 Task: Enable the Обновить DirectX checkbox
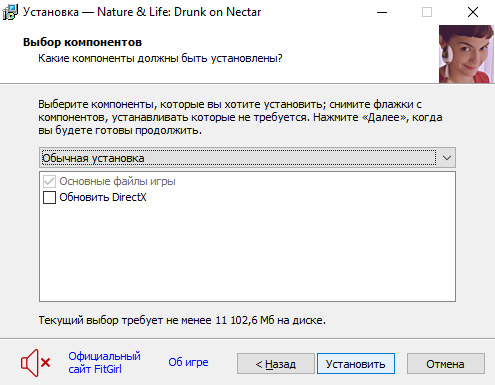pos(49,197)
